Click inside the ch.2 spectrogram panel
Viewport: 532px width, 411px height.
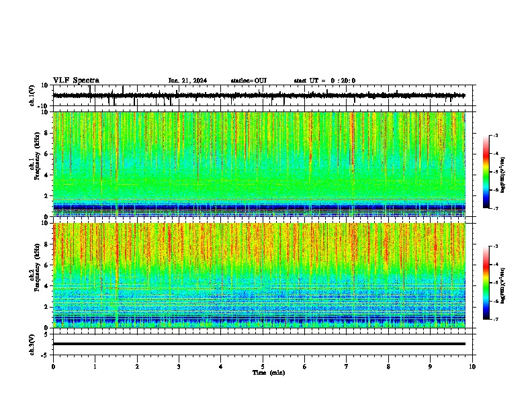coord(259,275)
